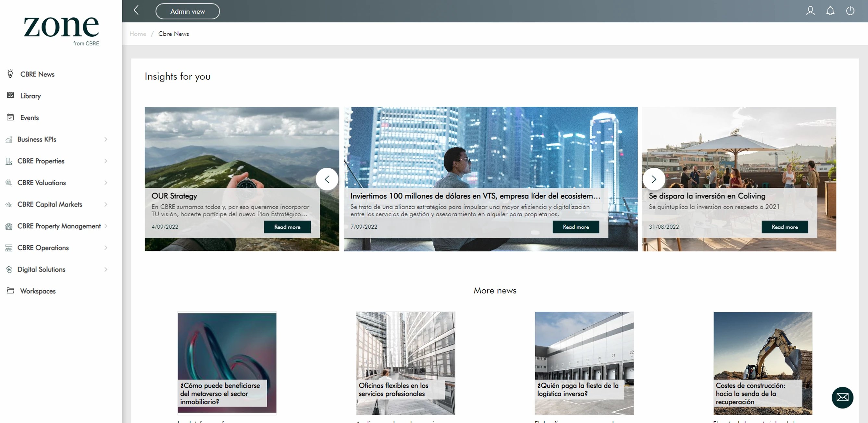Viewport: 868px width, 423px height.
Task: Expand the CBRE Capital Markets chevron
Action: [x=106, y=204]
